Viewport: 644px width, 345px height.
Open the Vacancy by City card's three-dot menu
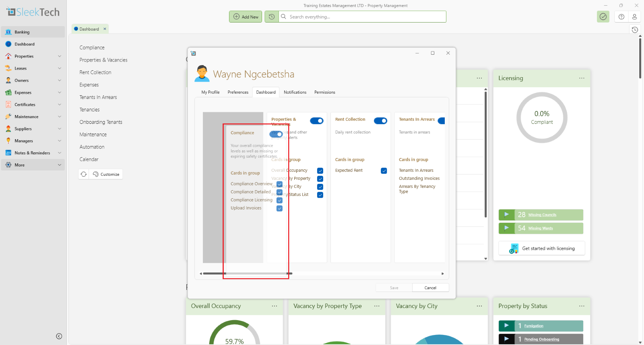(x=479, y=306)
